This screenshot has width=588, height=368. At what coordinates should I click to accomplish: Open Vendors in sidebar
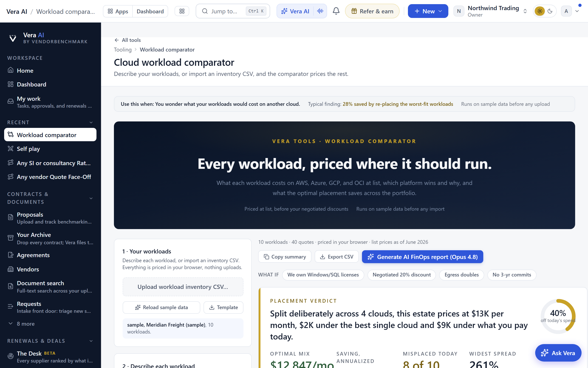pyautogui.click(x=50, y=269)
